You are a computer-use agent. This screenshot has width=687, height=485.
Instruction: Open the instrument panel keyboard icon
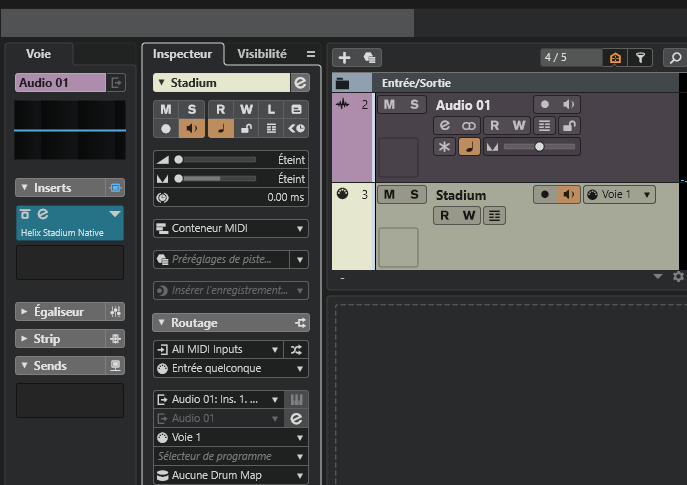297,399
